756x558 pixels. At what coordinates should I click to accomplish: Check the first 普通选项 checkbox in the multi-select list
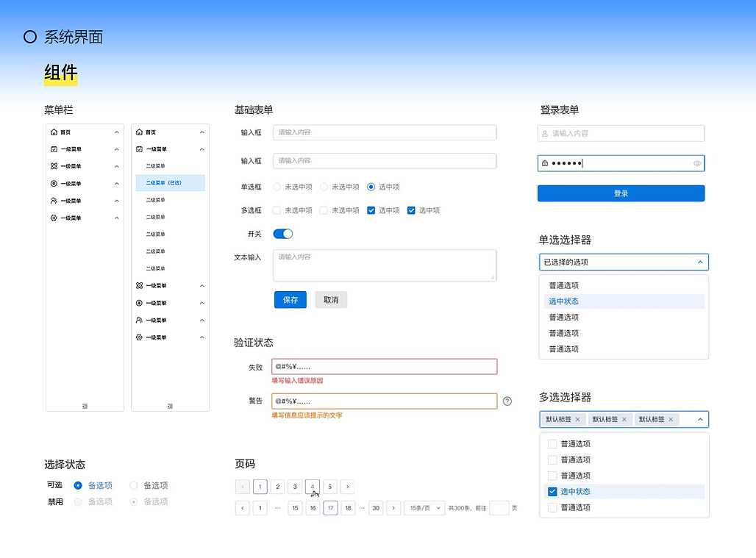click(x=552, y=444)
